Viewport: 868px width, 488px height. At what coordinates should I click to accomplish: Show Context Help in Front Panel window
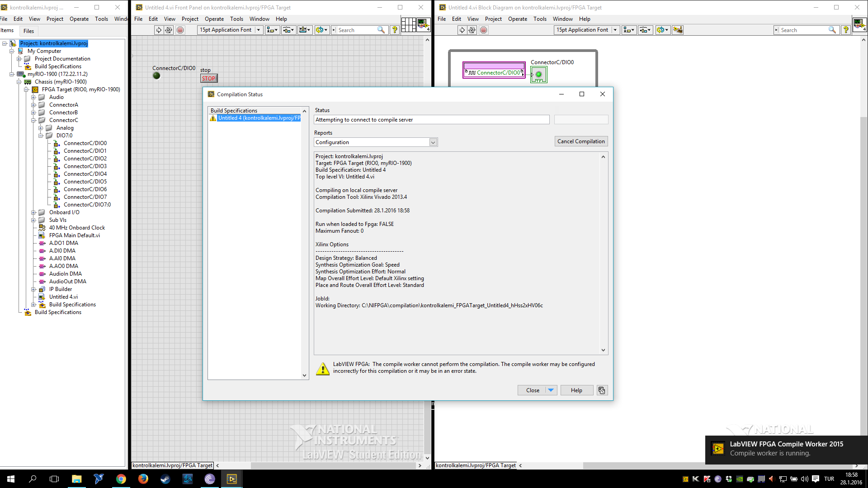395,30
